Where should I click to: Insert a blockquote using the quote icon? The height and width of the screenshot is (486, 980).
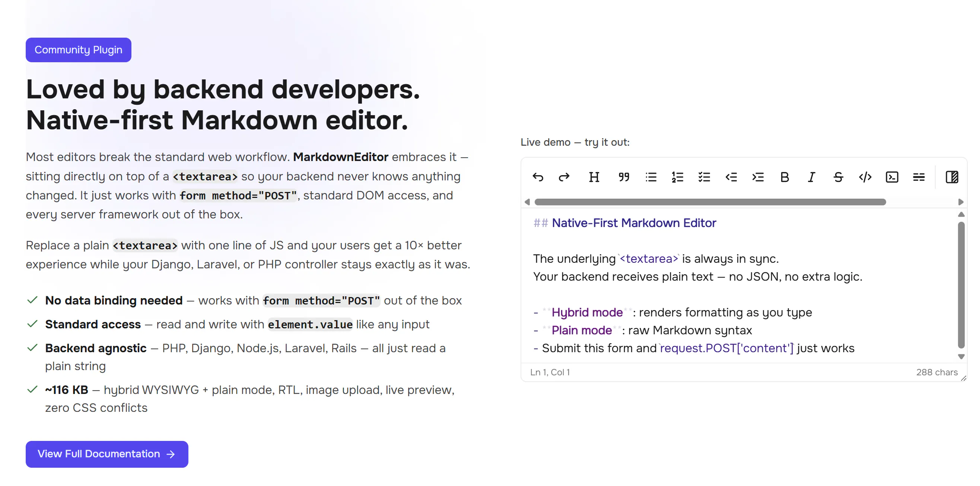tap(624, 177)
